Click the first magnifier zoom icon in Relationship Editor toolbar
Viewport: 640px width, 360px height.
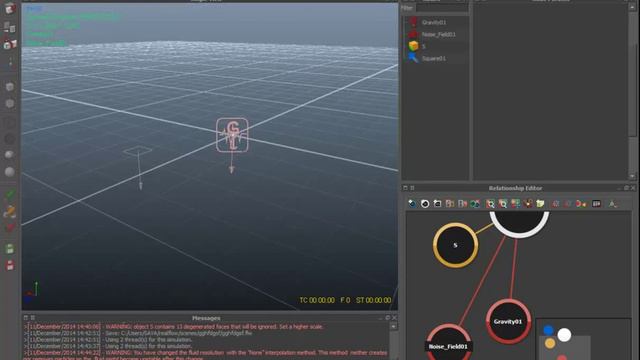click(490, 203)
